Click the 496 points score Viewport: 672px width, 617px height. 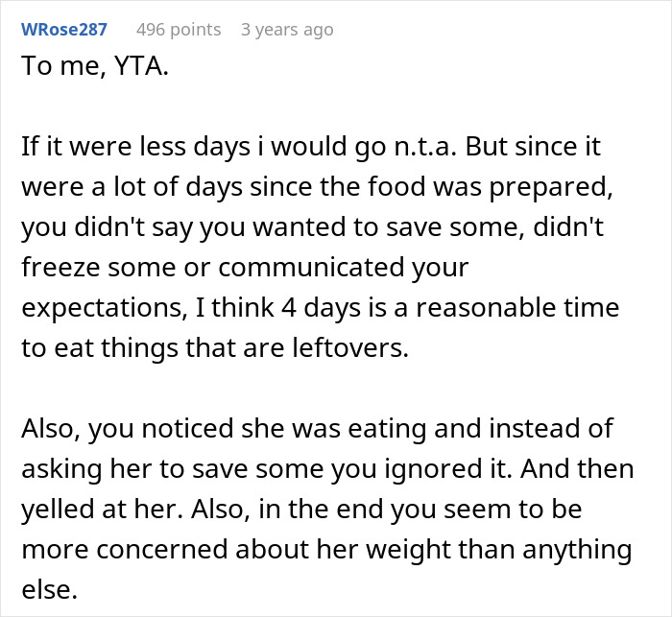tap(179, 30)
